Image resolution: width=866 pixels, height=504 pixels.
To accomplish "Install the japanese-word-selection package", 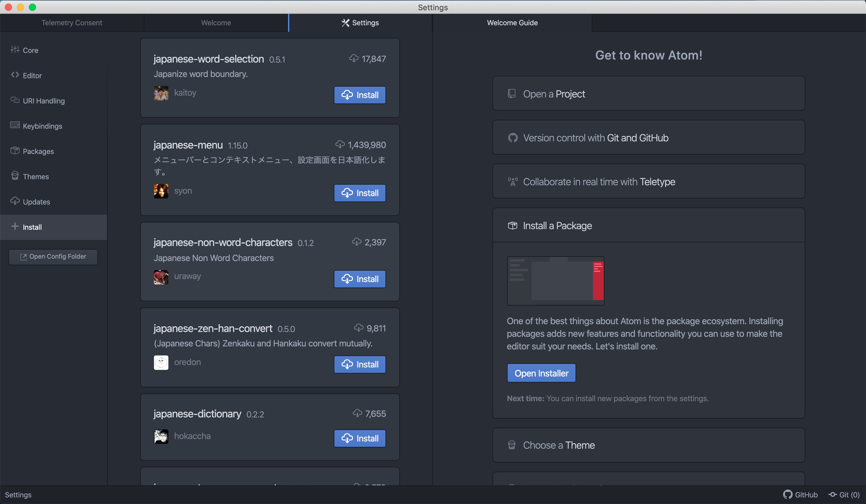I will 360,95.
